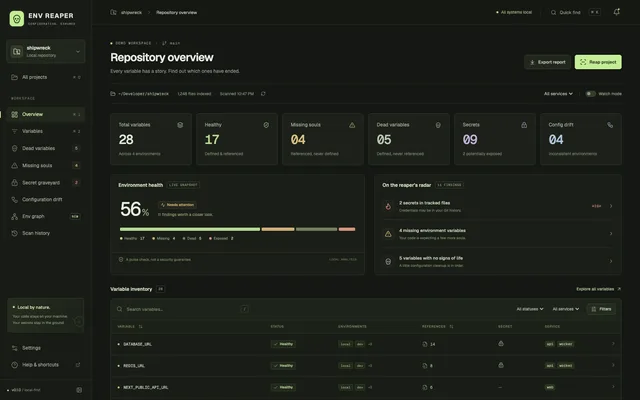Screen dimensions: 640x400
Task: Click the magnifier icon in variable search box
Action: (x=120, y=309)
